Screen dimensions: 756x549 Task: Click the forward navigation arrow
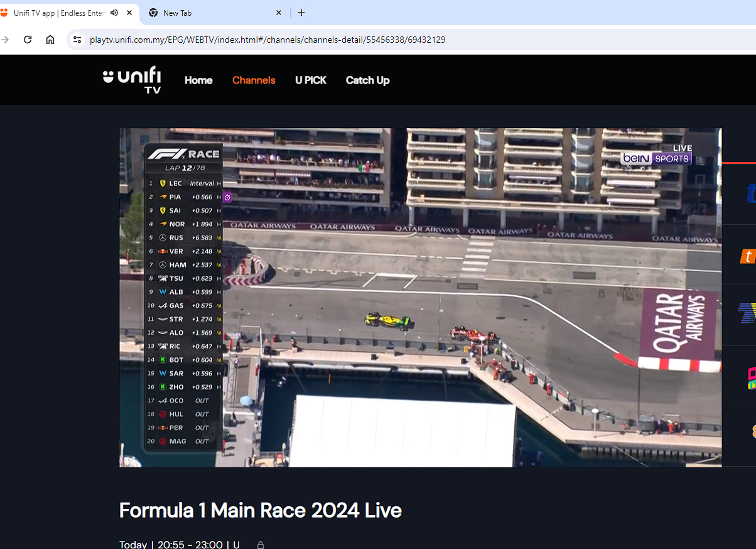6,40
